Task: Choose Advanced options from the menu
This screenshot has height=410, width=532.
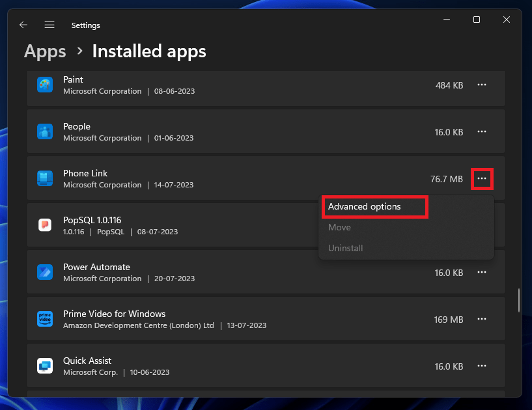Action: [x=365, y=206]
